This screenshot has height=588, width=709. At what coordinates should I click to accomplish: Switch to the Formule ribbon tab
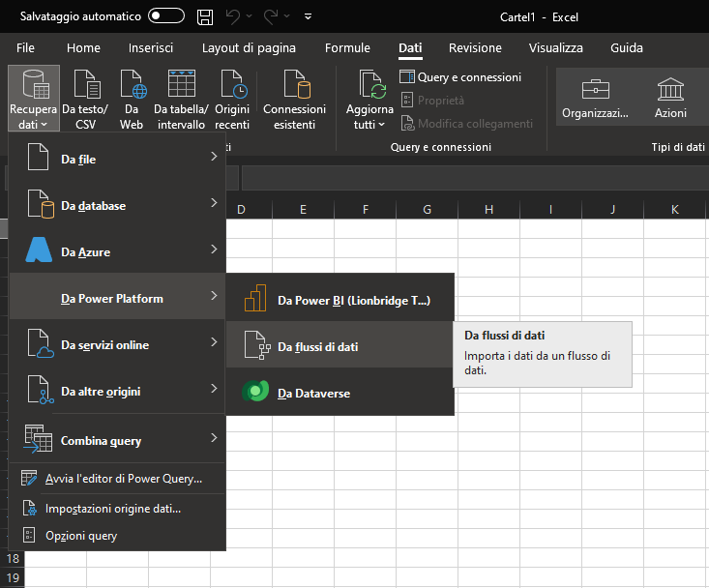click(x=347, y=47)
